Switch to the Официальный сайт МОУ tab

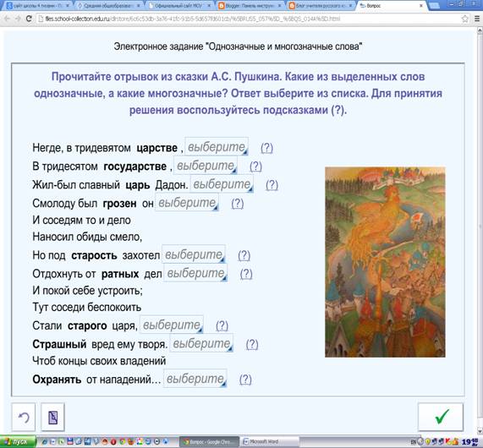pyautogui.click(x=180, y=6)
